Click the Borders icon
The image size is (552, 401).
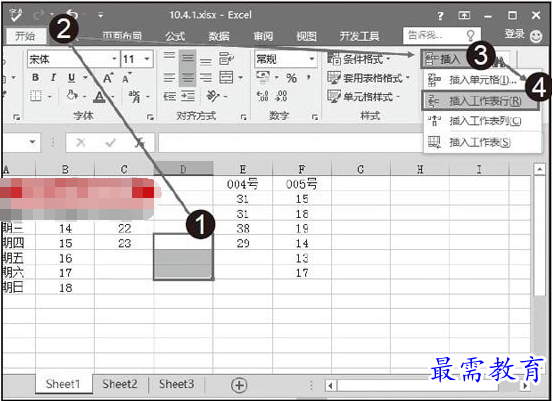point(36,96)
